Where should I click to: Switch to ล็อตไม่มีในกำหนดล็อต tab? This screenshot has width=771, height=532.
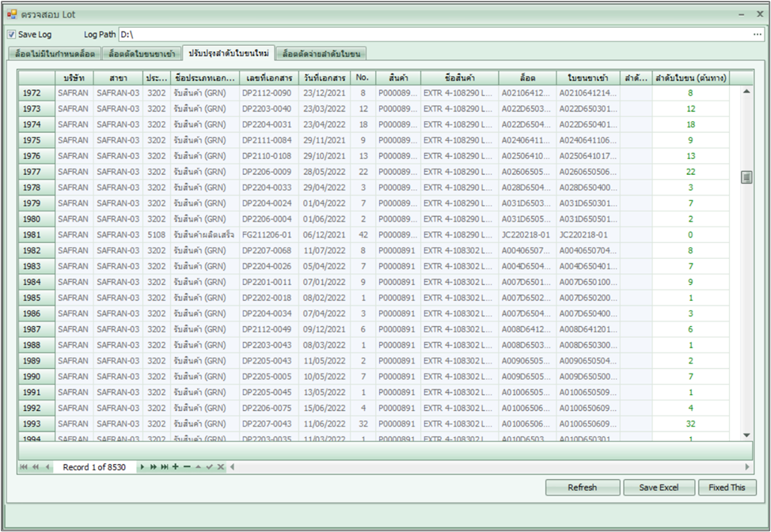55,54
